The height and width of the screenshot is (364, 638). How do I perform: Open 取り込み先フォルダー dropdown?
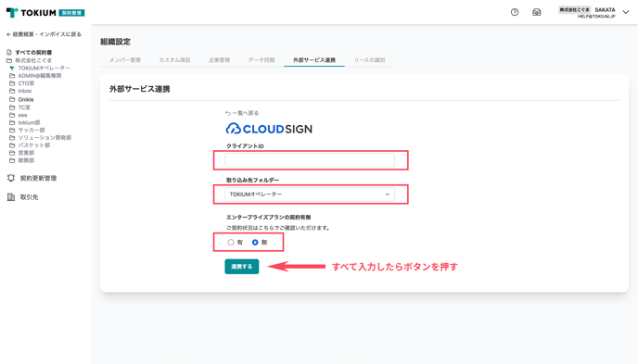310,195
